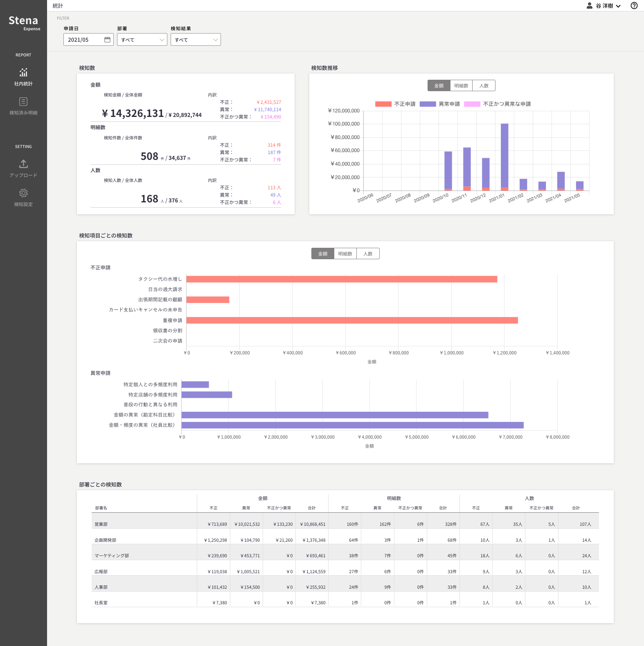This screenshot has width=644, height=646.
Task: Click 営業部 total ¥10,868,451 cell
Action: click(x=313, y=524)
